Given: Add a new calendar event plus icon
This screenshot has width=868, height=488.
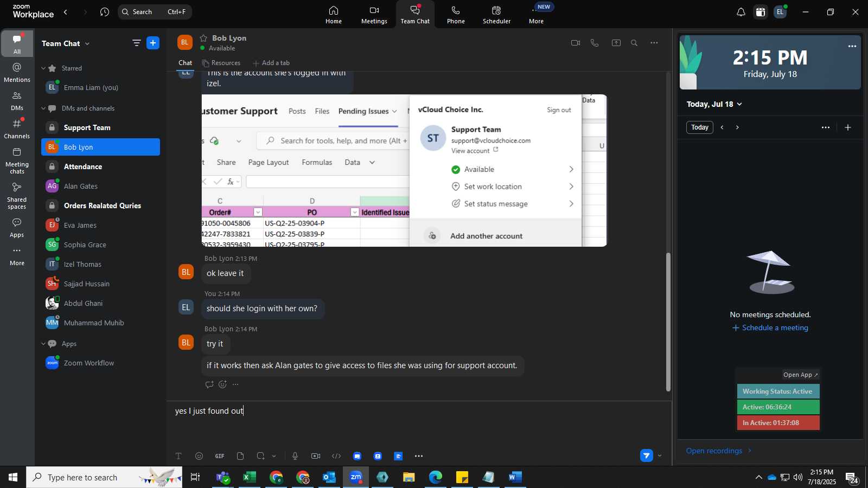Looking at the screenshot, I should click(848, 127).
